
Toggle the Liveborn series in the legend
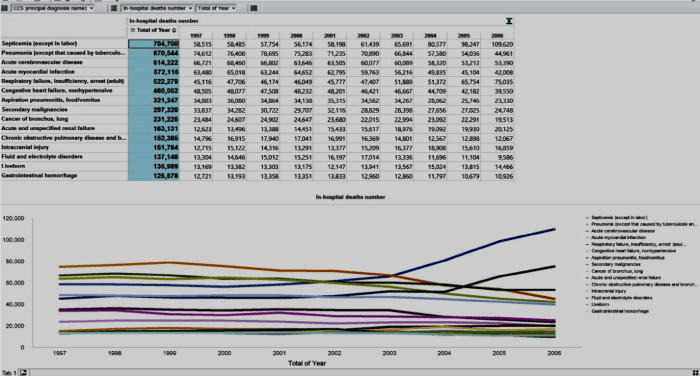point(600,304)
